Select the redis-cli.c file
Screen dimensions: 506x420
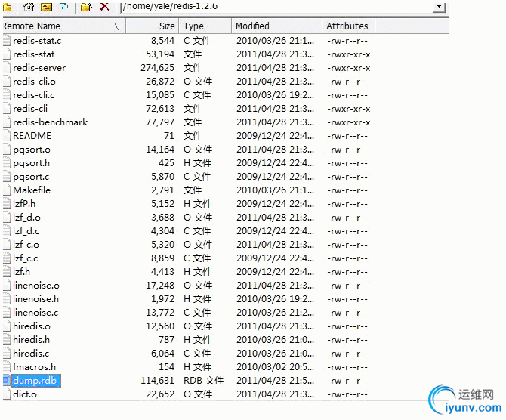34,95
